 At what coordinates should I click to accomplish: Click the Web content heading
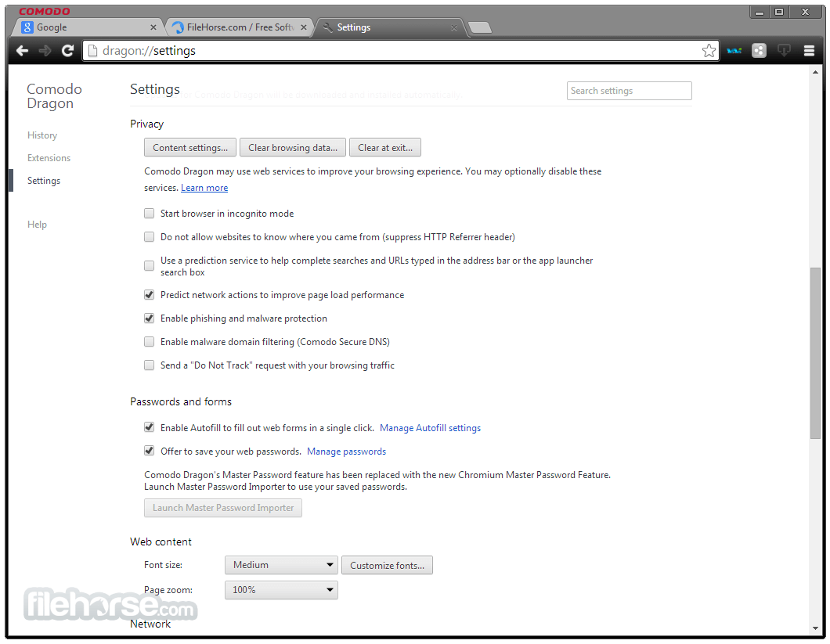click(161, 541)
